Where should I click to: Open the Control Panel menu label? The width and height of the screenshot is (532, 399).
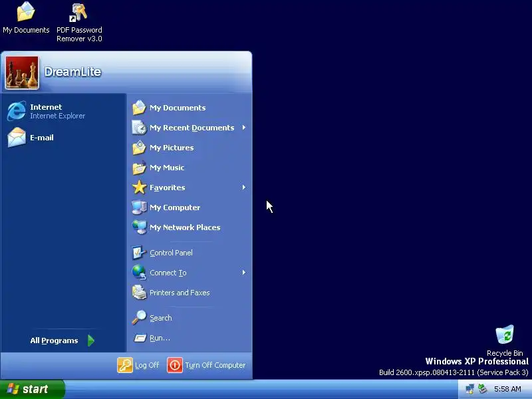[171, 253]
